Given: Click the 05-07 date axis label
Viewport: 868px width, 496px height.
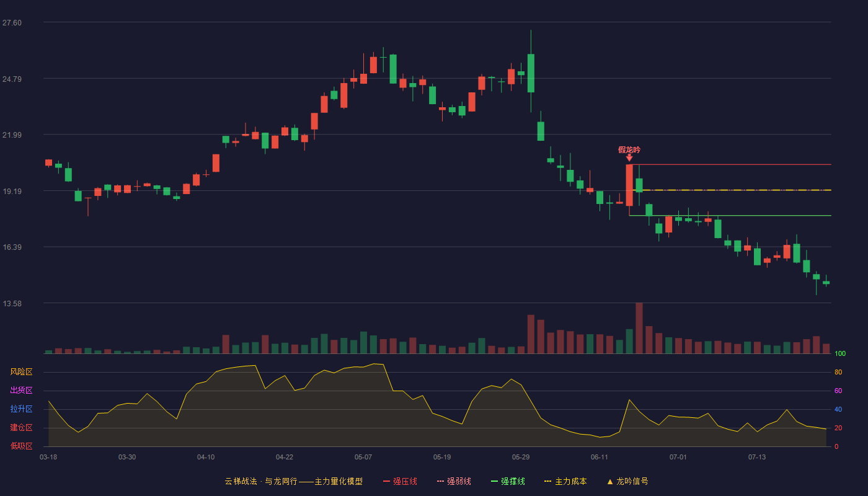Looking at the screenshot, I should [x=363, y=457].
